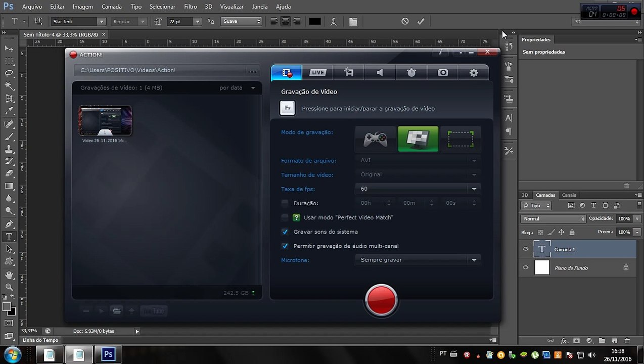
Task: Add layer style fx icon
Action: click(x=564, y=341)
